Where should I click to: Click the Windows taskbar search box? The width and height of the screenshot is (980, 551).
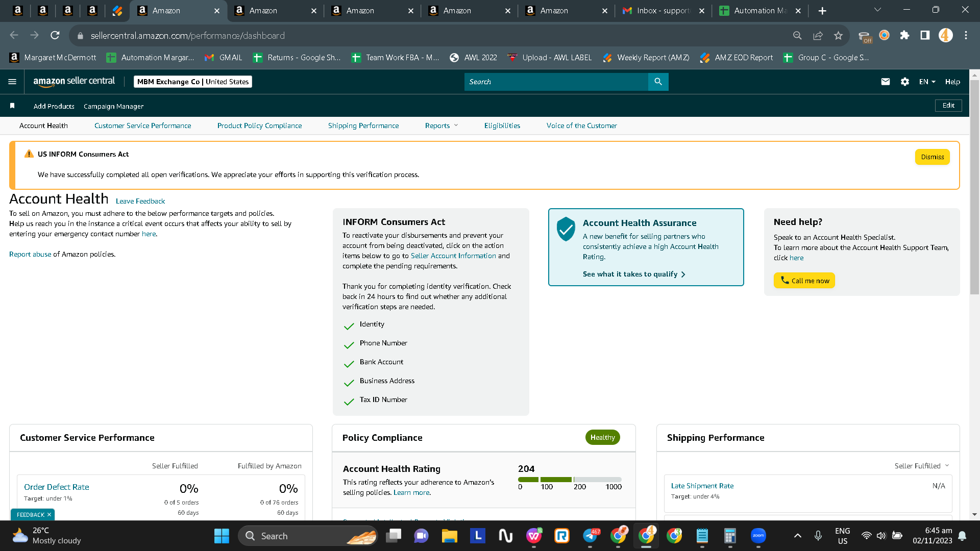[x=308, y=536]
